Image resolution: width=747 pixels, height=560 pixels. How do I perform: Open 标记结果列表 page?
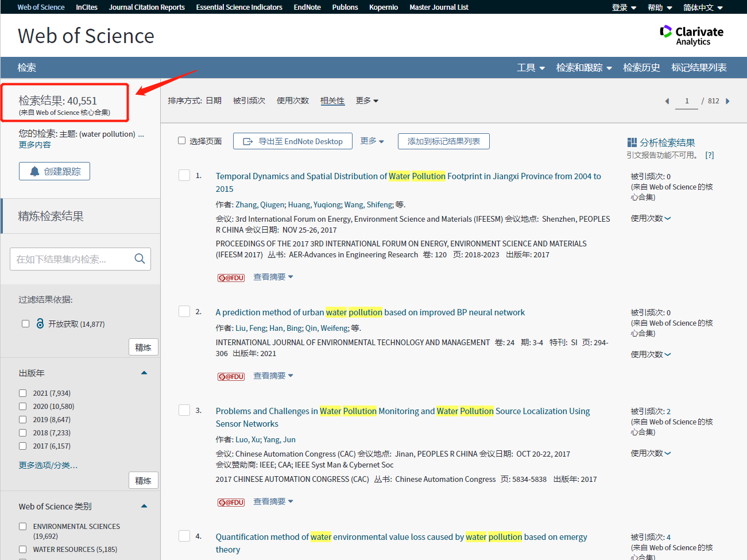coord(699,68)
